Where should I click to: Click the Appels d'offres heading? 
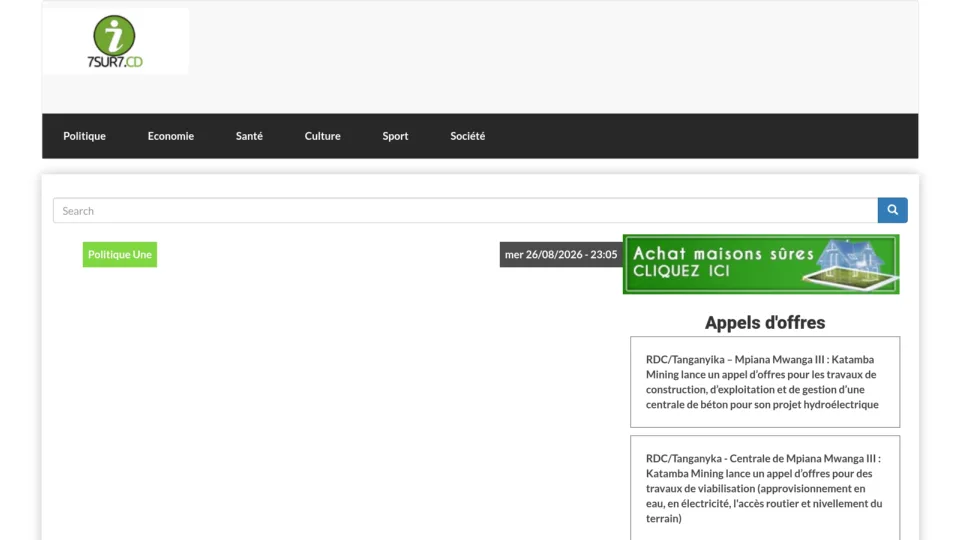tap(765, 323)
